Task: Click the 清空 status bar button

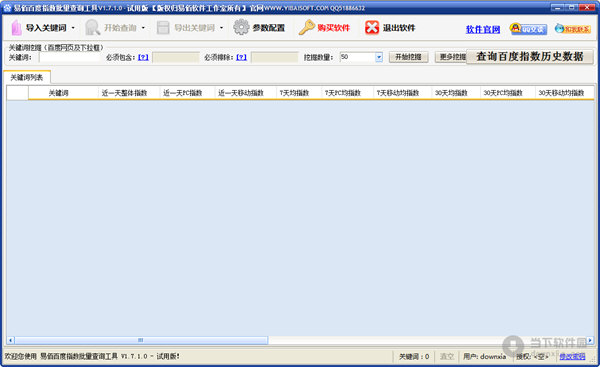Action: [x=447, y=356]
